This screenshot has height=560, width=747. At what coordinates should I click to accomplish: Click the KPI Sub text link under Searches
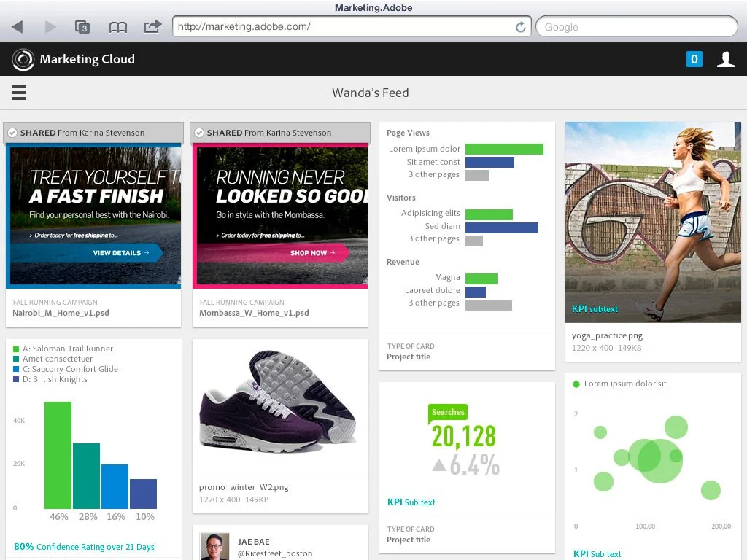(x=411, y=502)
